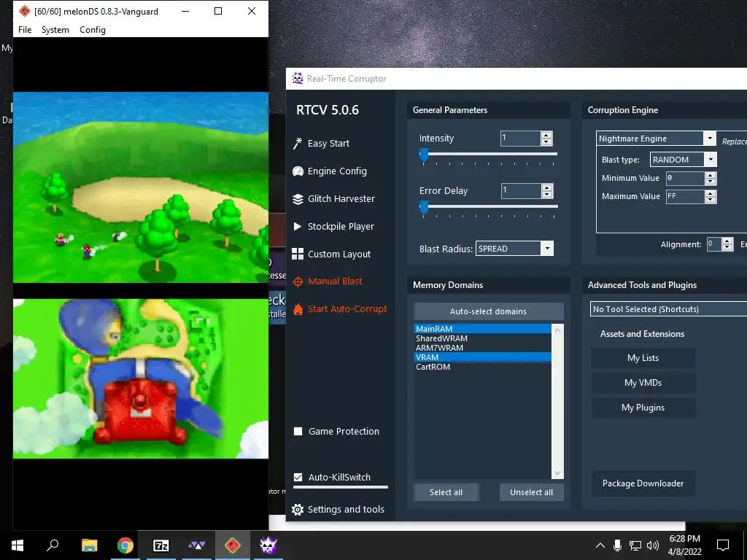Click the Maximum Value FF field

pos(685,196)
